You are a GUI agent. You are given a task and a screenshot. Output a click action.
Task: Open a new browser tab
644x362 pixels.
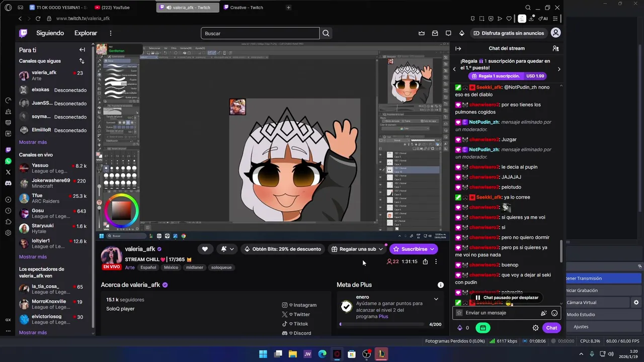tap(288, 8)
